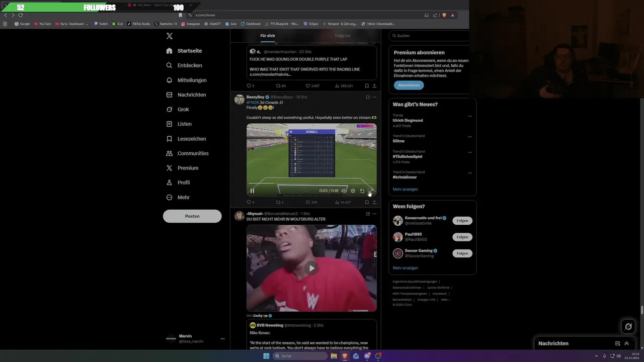Open Lesezeichen in the sidebar
Screen dimensions: 644x362
186,139
